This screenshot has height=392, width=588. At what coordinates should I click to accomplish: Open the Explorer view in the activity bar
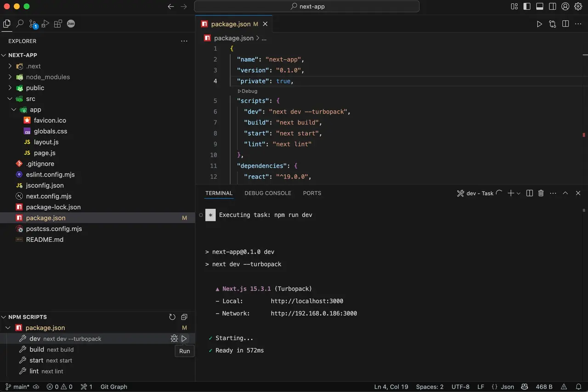click(7, 24)
